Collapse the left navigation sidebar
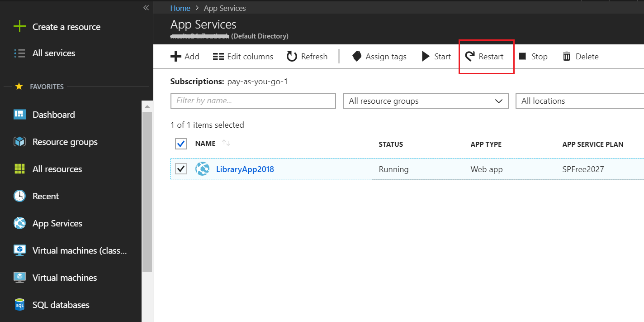 pos(146,8)
